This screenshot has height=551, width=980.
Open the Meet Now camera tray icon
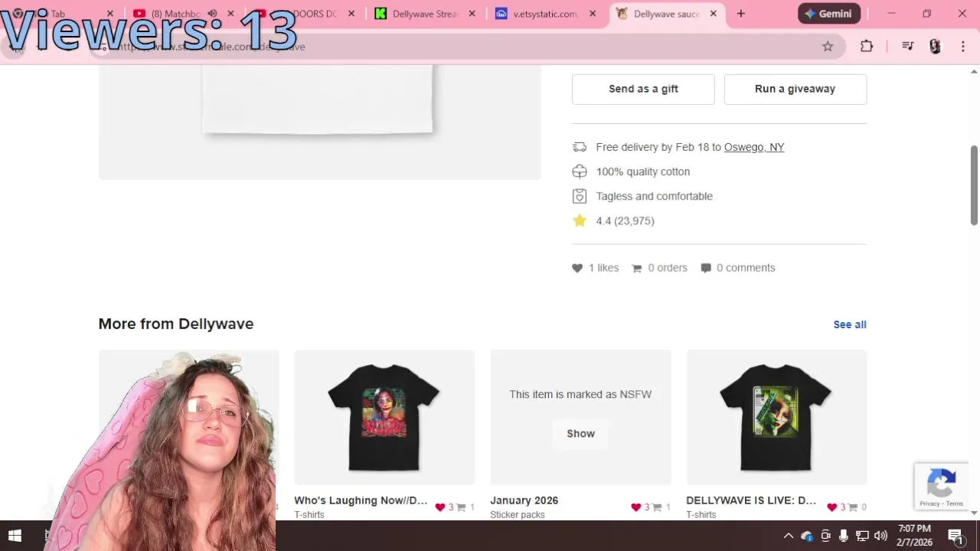coord(825,536)
